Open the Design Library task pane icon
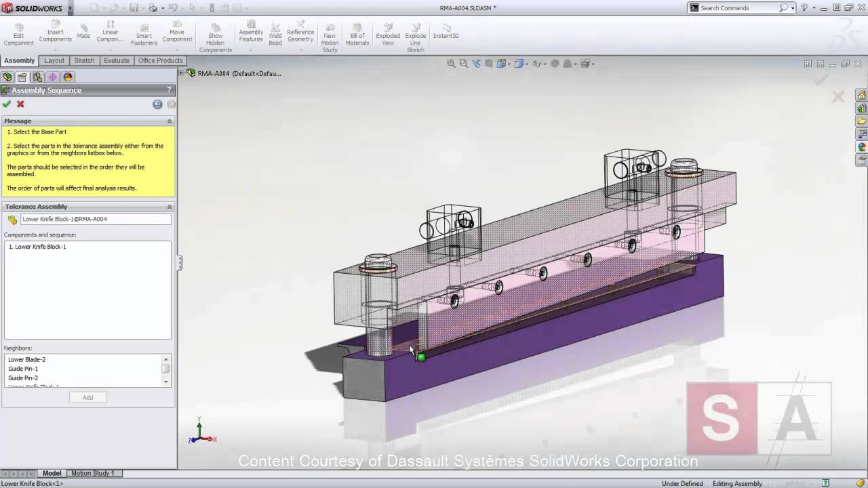This screenshot has height=488, width=868. 861,108
